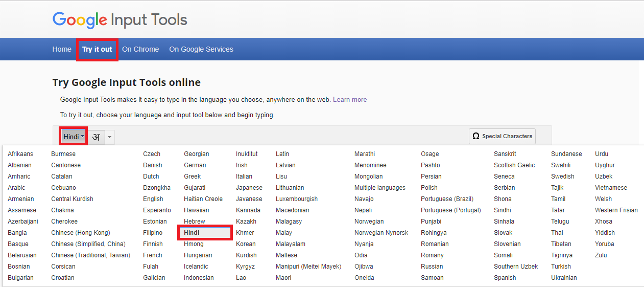The height and width of the screenshot is (287, 644).
Task: Choose Western Frisian
Action: pos(616,210)
